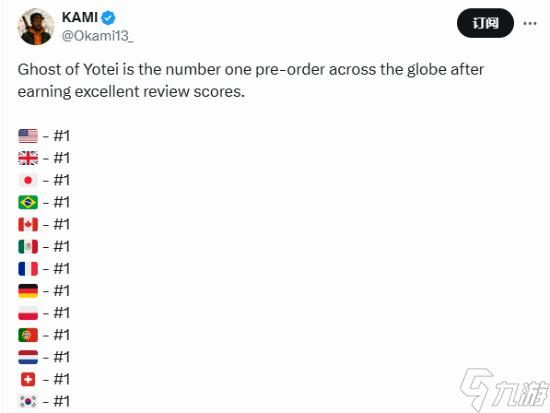Click the blue verified badge next to KAMI
Viewport: 550px width, 413px height.
coord(108,18)
